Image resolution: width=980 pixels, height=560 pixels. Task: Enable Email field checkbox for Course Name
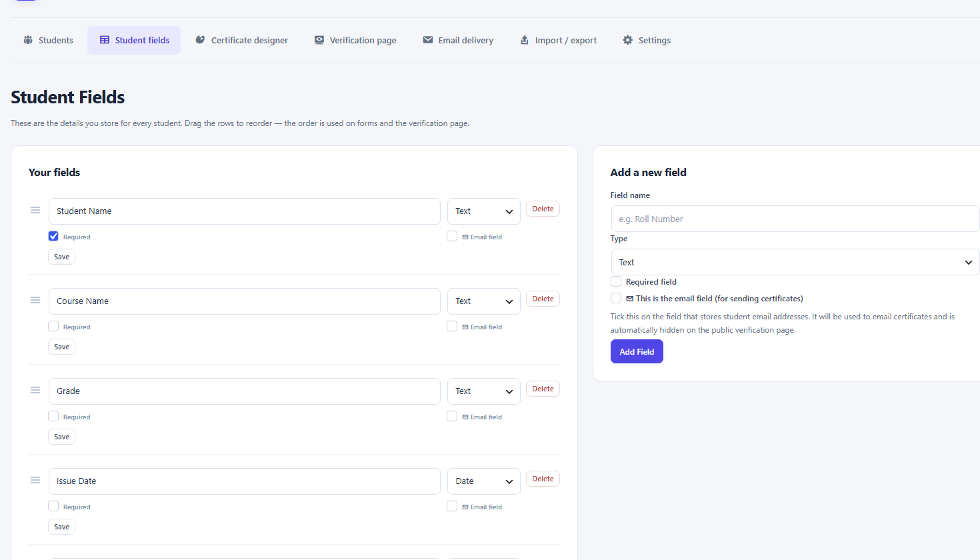tap(452, 326)
